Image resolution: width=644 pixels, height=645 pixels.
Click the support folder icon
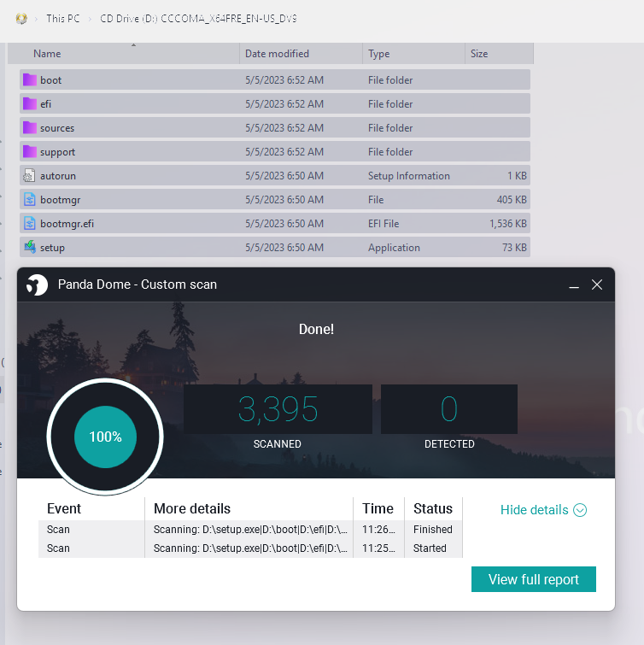point(30,151)
